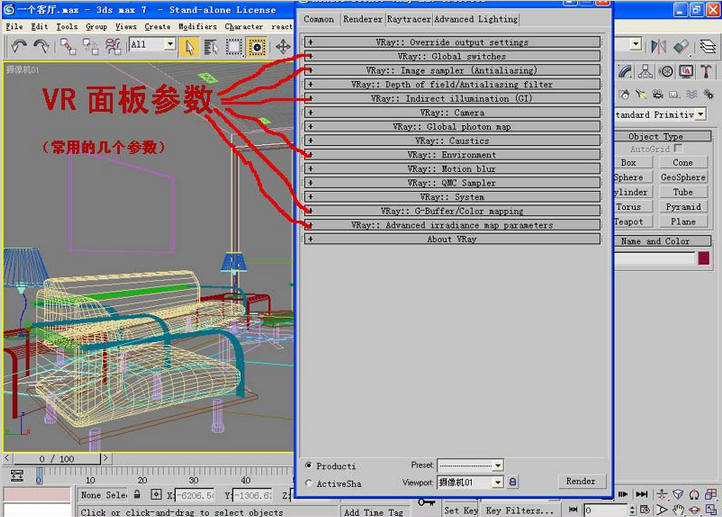Click the GeoSphere primitive button
The image size is (722, 517).
[683, 177]
